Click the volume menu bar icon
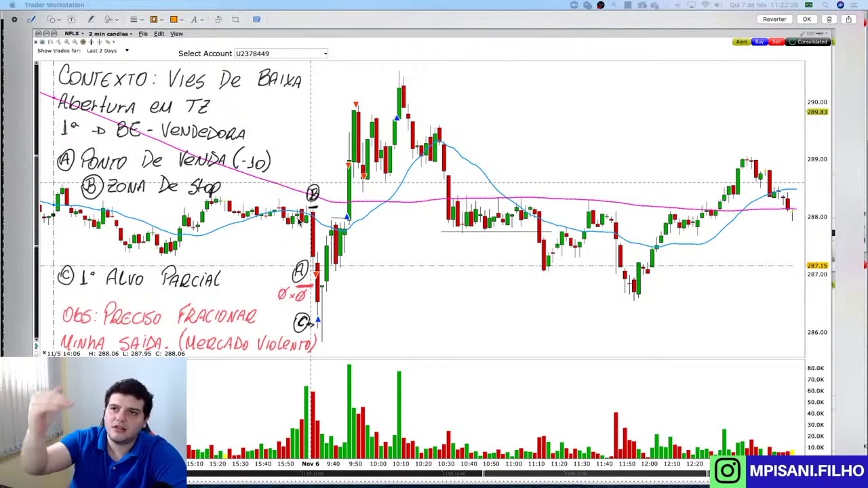Viewport: 868px width, 488px height. (x=718, y=5)
